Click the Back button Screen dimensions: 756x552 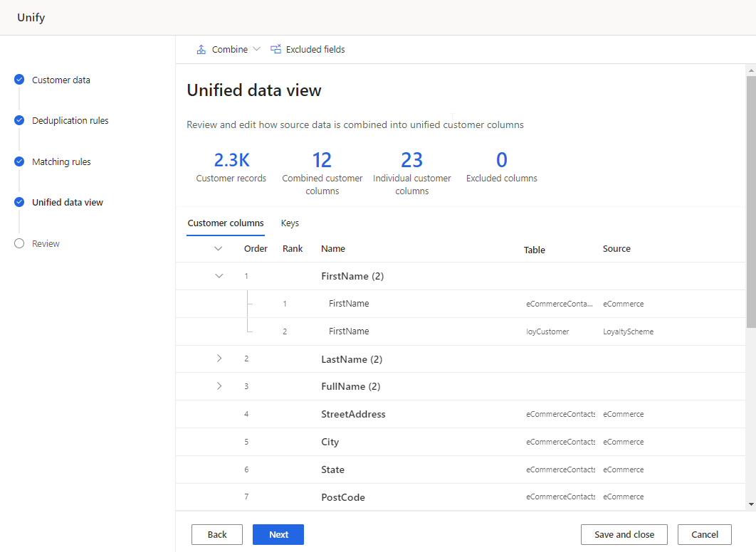(x=216, y=534)
